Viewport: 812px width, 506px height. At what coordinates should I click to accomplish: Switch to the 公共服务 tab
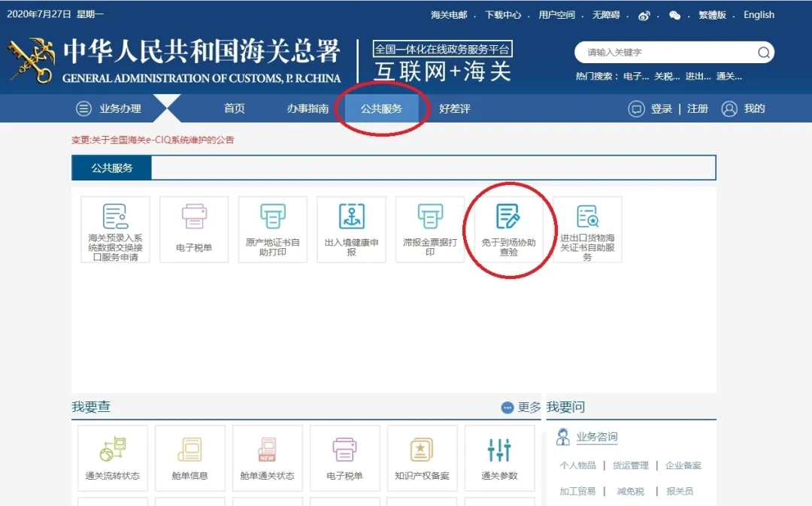[x=381, y=109]
